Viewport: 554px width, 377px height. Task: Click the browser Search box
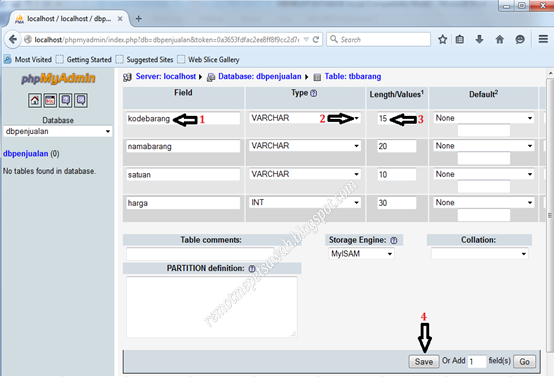click(x=378, y=39)
